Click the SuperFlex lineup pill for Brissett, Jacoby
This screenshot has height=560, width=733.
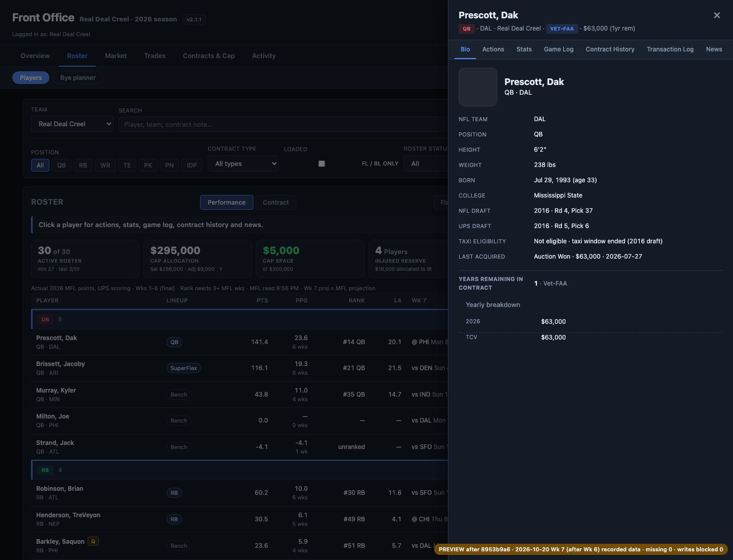coord(184,368)
